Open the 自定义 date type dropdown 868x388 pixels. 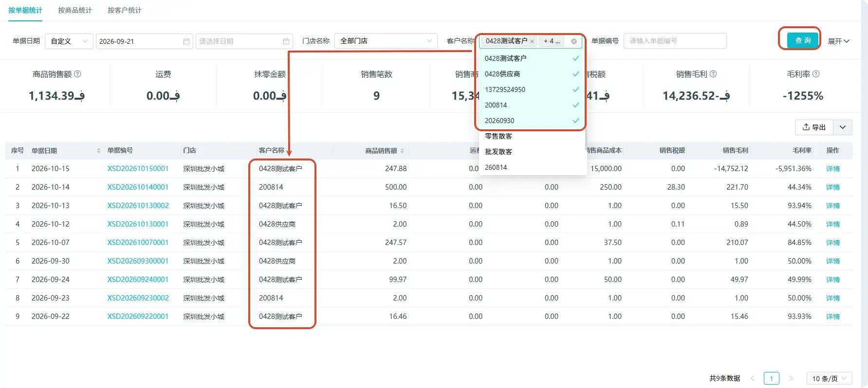click(x=69, y=41)
